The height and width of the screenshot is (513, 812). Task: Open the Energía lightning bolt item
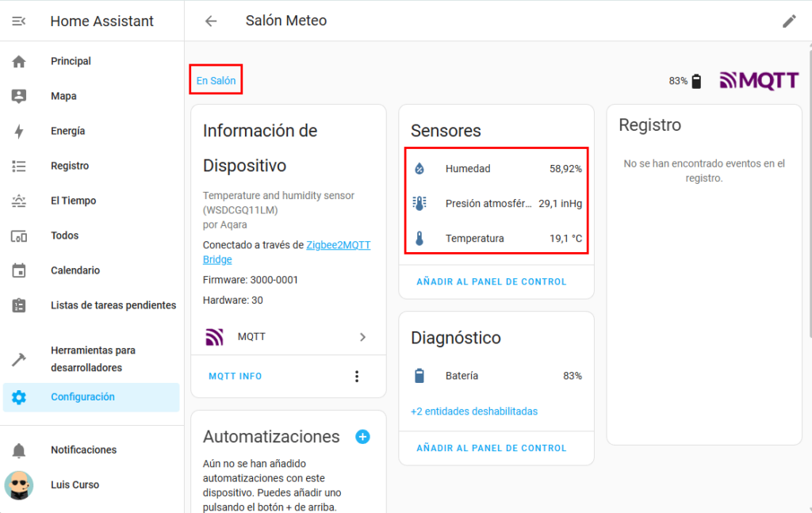(67, 131)
